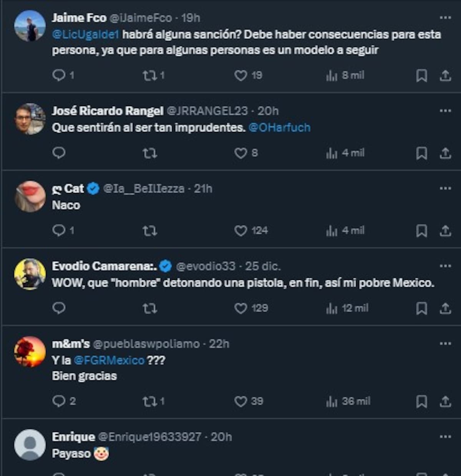Like Cat's "Naco" tweet
The width and height of the screenshot is (461, 476).
[241, 231]
